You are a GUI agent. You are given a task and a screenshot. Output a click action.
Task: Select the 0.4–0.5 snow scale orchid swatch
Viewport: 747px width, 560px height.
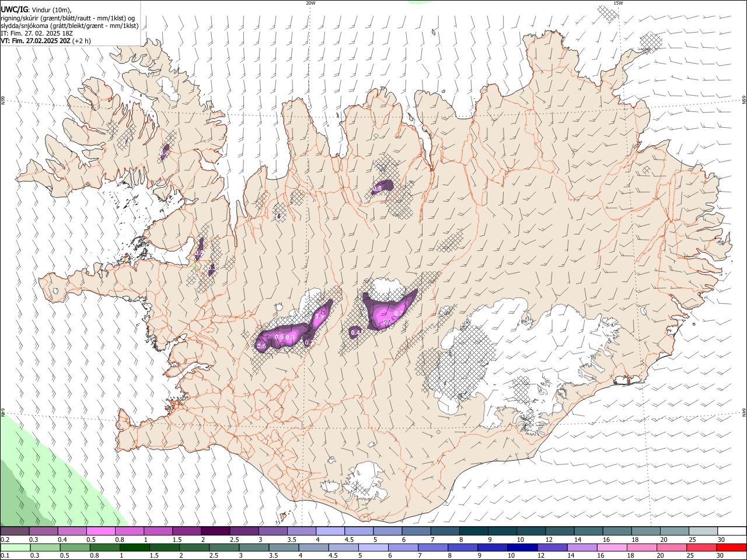73,531
